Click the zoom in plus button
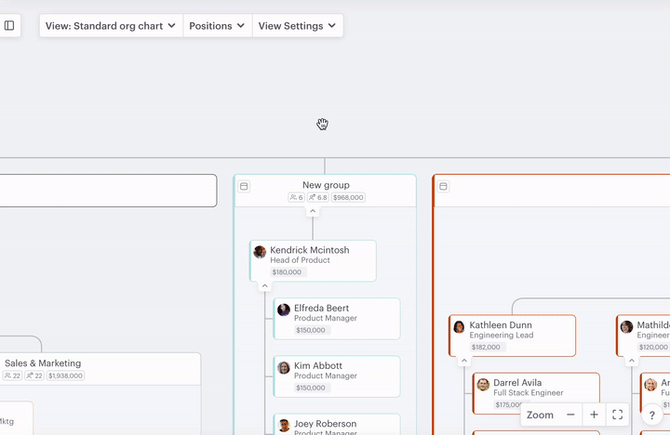This screenshot has width=670, height=435. click(594, 414)
